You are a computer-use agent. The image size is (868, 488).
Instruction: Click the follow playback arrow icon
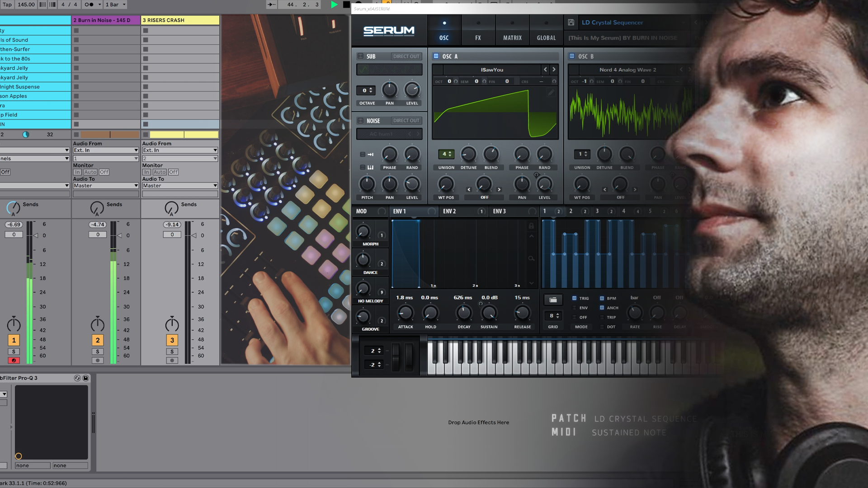[272, 5]
